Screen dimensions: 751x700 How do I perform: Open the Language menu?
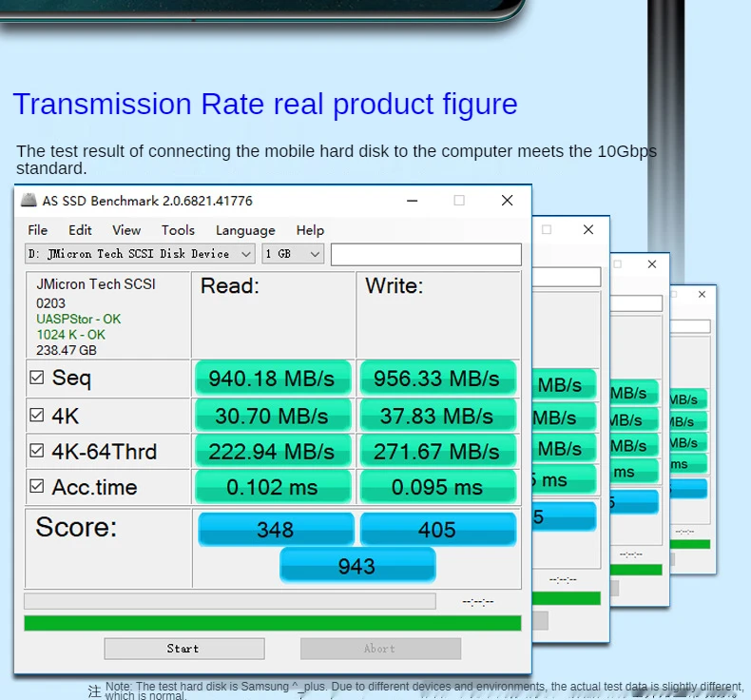tap(245, 230)
